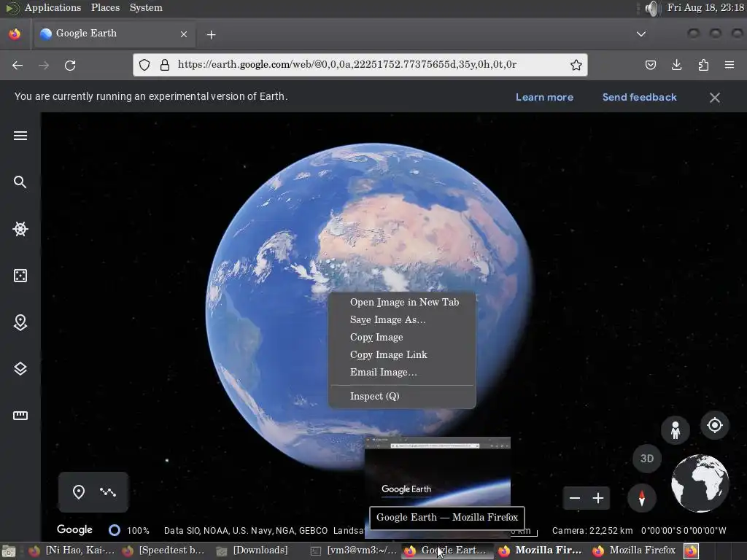Image resolution: width=747 pixels, height=560 pixels.
Task: Open the extensions puzzle icon
Action: [x=703, y=65]
